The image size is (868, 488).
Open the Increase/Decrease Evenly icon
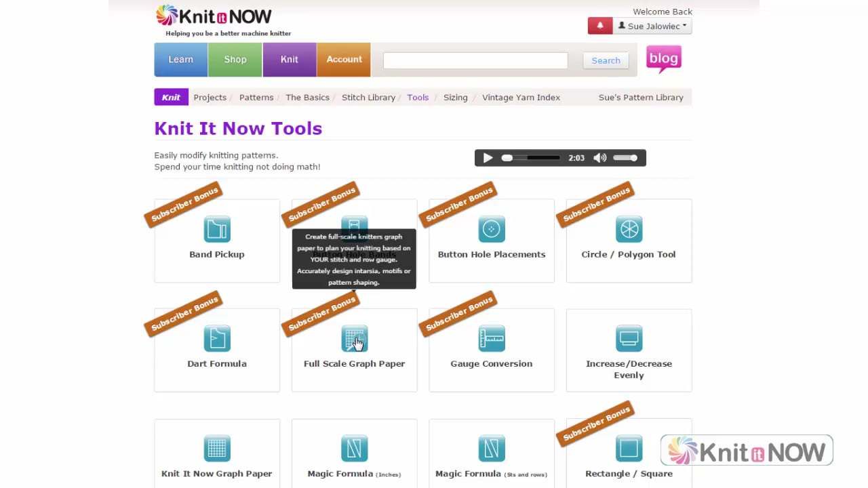tap(629, 338)
